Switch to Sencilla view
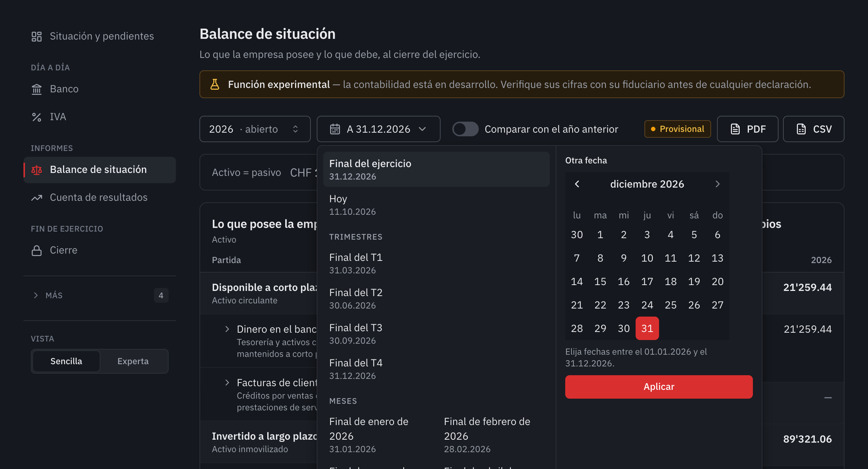868x469 pixels. point(66,361)
